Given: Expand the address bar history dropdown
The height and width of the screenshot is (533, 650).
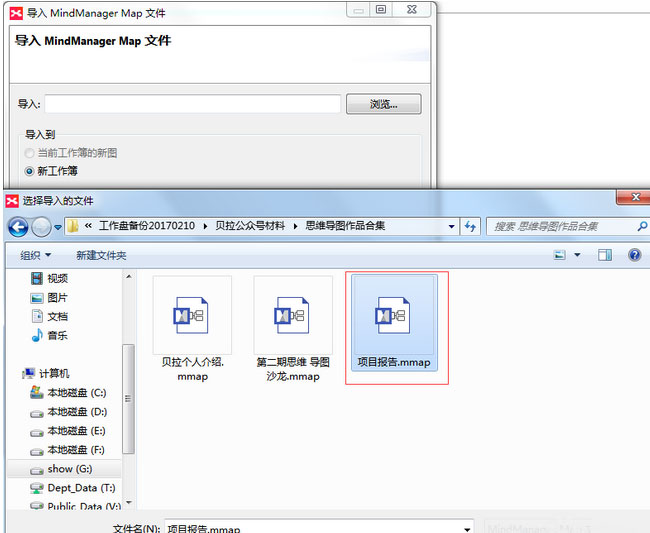Looking at the screenshot, I should pyautogui.click(x=451, y=226).
